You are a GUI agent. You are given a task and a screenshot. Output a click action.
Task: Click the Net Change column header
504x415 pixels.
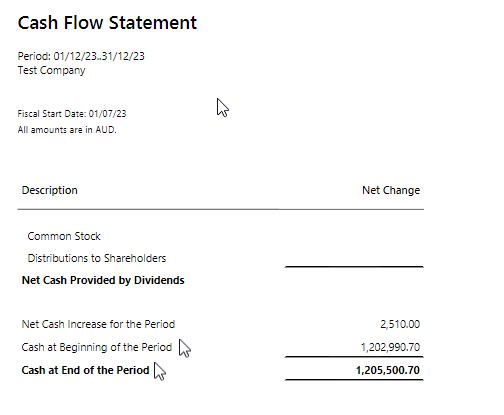(x=391, y=190)
